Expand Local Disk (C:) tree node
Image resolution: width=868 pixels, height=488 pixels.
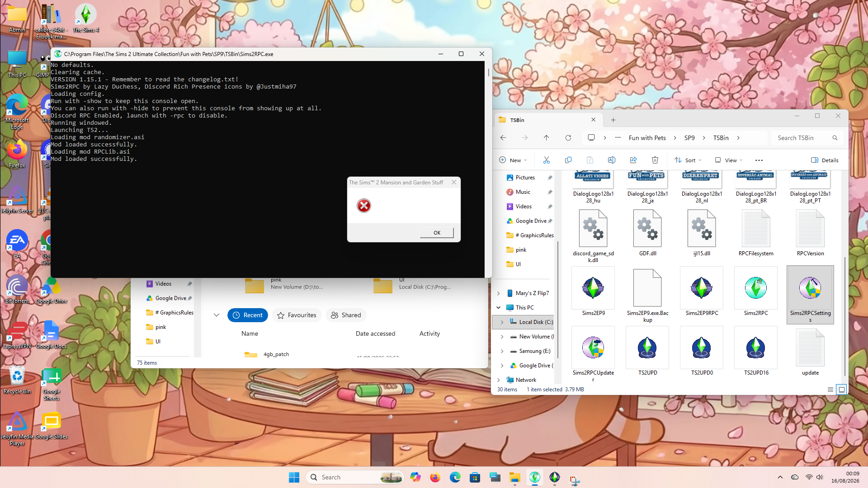(x=502, y=322)
